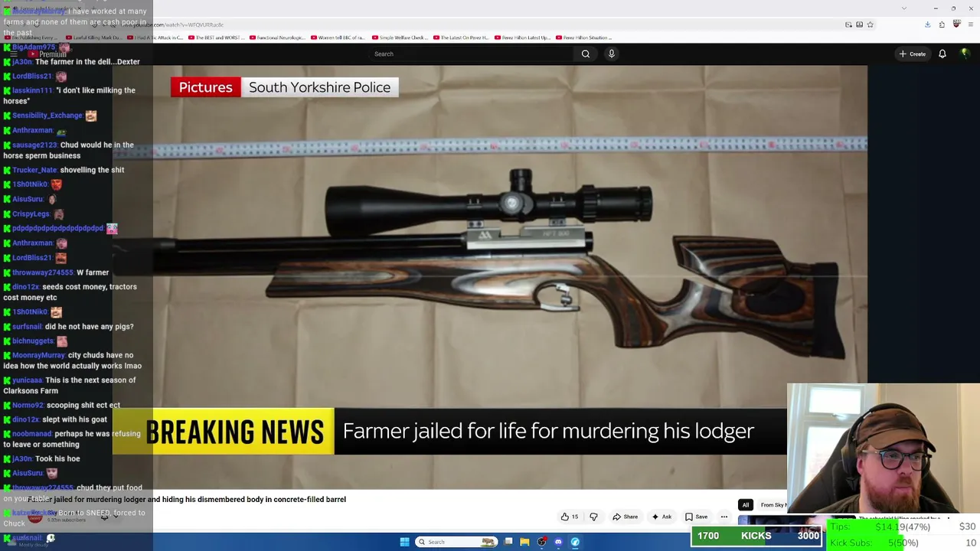Click the video title about murdered lodger
The height and width of the screenshot is (551, 980).
click(187, 499)
